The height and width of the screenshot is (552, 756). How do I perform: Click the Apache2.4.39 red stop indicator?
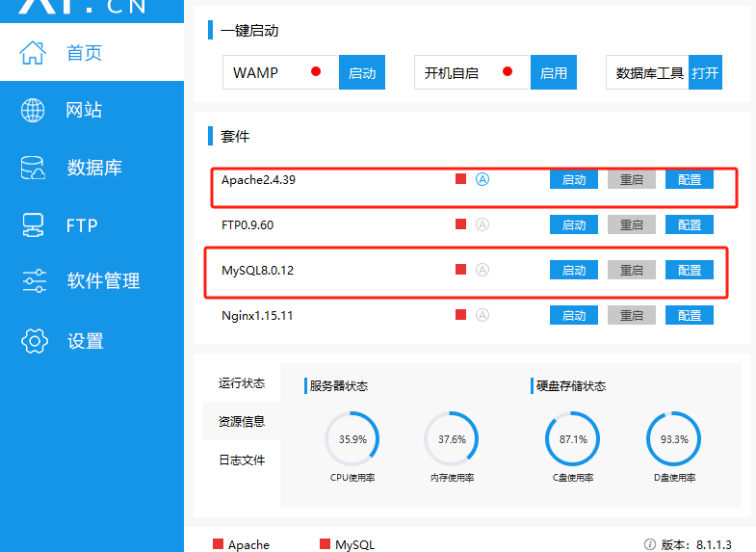[x=460, y=179]
